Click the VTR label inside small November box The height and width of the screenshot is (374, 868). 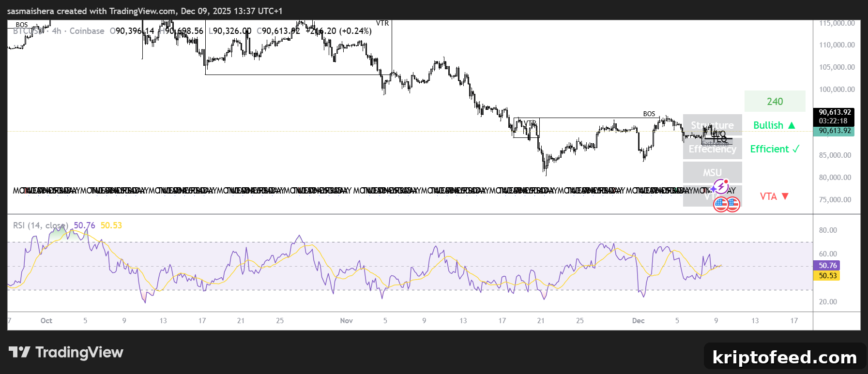(530, 122)
